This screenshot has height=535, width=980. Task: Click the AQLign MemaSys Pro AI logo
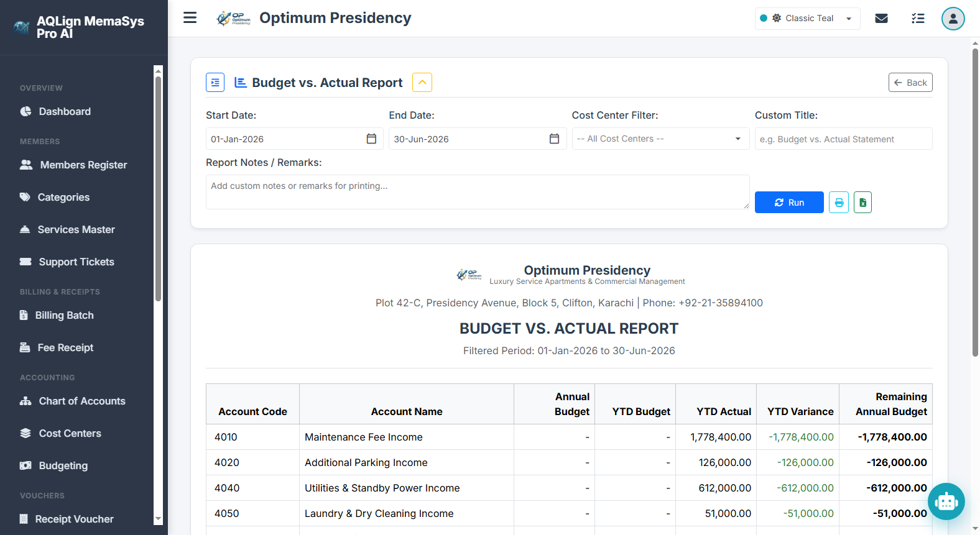[22, 27]
